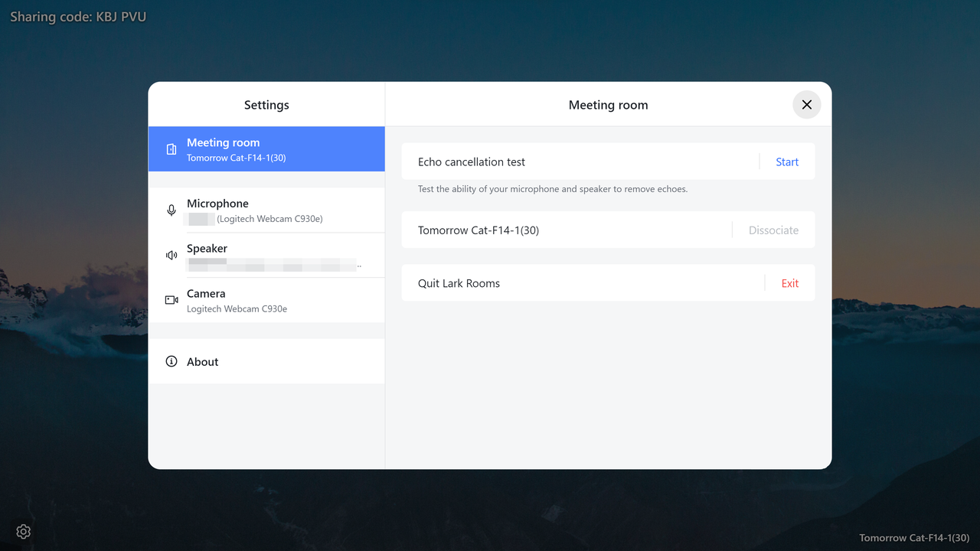This screenshot has width=980, height=551.
Task: Click the red Exit button
Action: (x=789, y=283)
